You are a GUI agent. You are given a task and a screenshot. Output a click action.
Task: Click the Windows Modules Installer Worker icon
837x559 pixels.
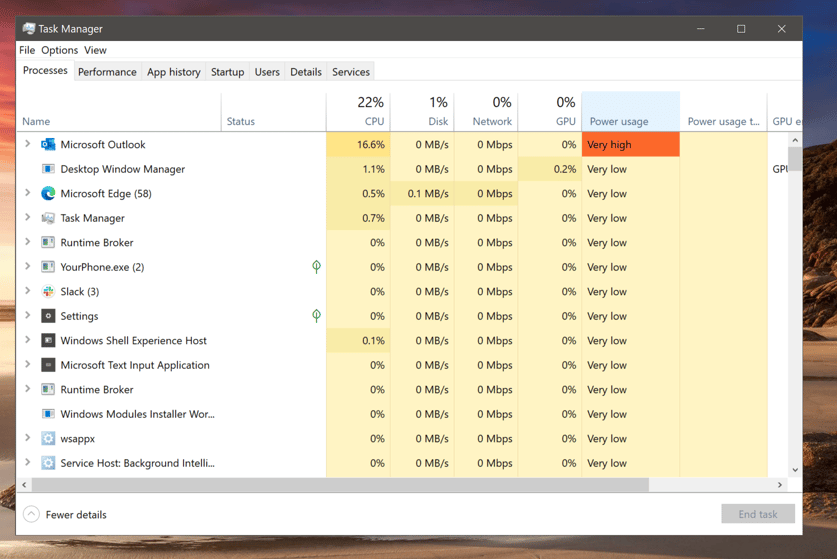(x=48, y=414)
